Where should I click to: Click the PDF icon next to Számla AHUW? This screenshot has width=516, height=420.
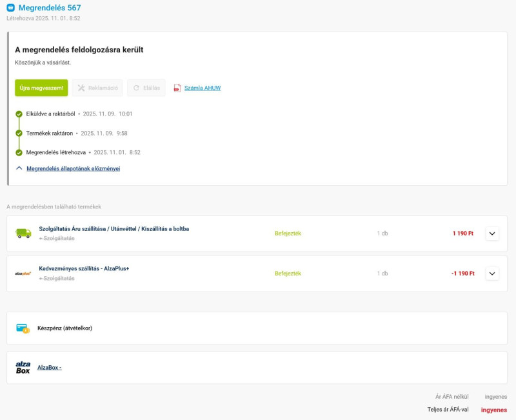tap(177, 88)
